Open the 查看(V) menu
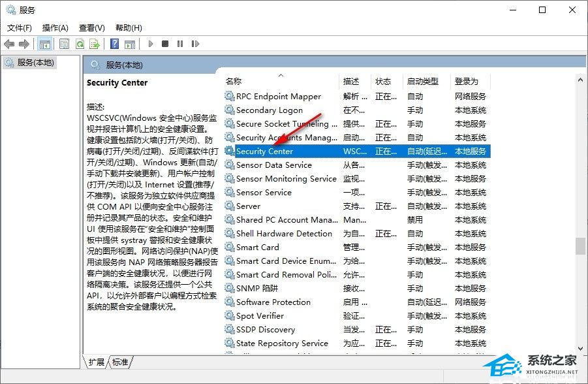This screenshot has width=588, height=384. click(92, 28)
